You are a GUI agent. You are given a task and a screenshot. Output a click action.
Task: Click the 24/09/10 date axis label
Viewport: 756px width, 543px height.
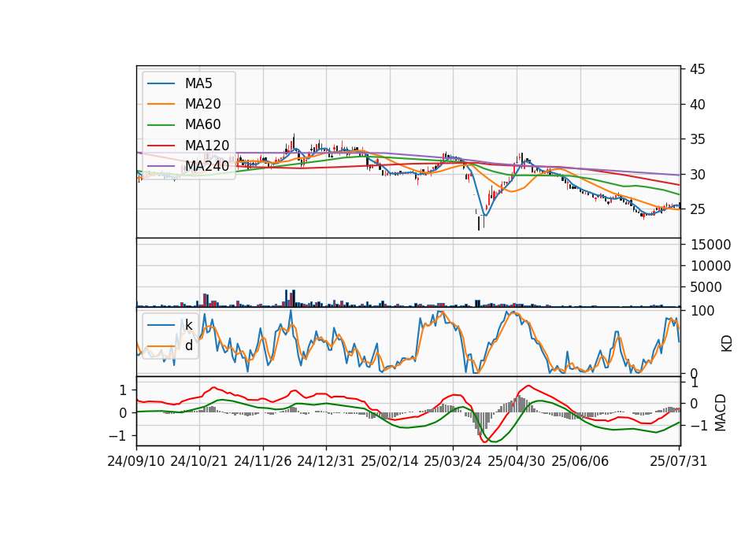pyautogui.click(x=136, y=461)
